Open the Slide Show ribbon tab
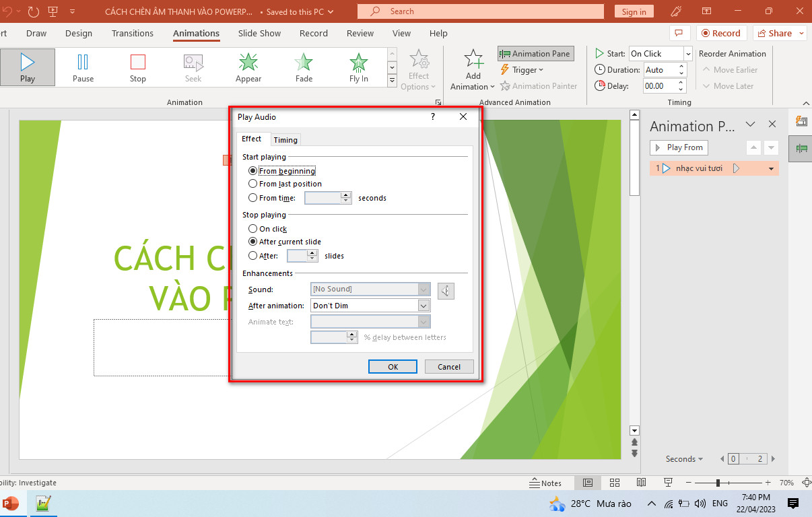Image resolution: width=812 pixels, height=517 pixels. (x=260, y=34)
